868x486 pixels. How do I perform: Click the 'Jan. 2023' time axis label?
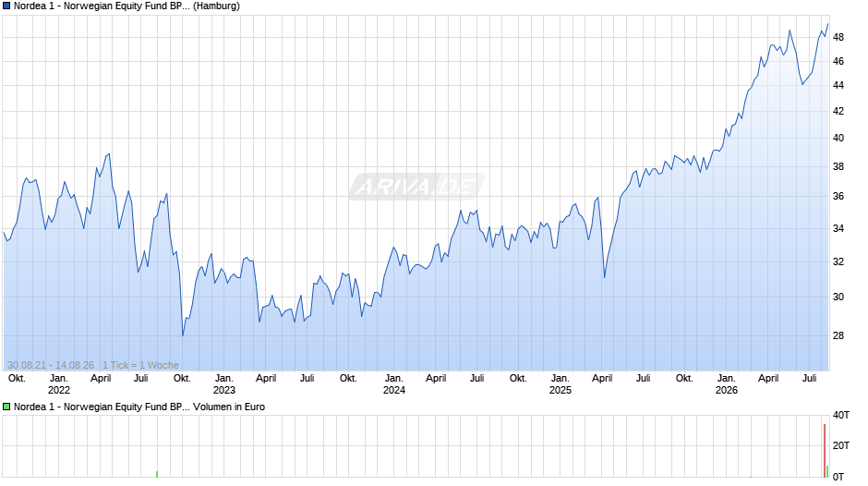click(223, 384)
